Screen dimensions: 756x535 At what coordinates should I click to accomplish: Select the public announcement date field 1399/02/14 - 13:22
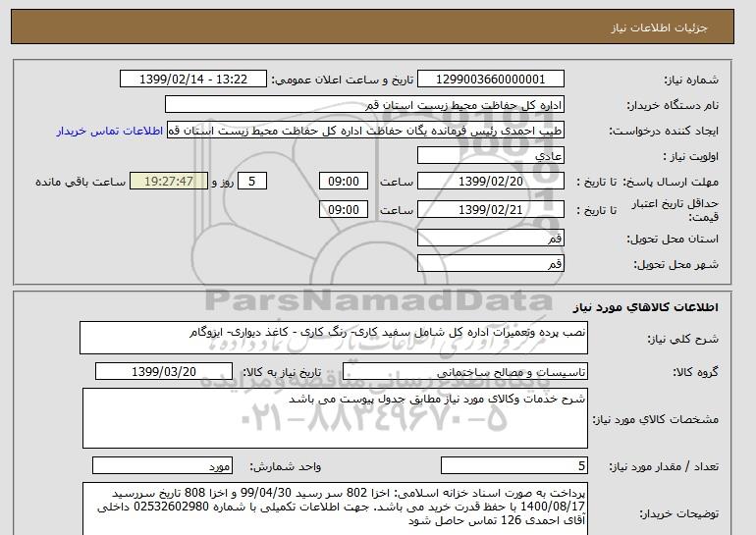[x=192, y=80]
